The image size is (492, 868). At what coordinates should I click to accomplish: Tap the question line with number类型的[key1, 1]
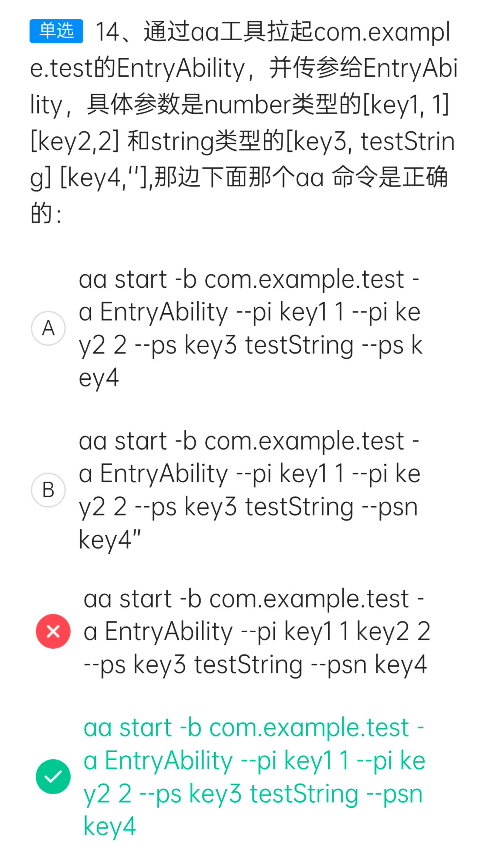[x=240, y=105]
